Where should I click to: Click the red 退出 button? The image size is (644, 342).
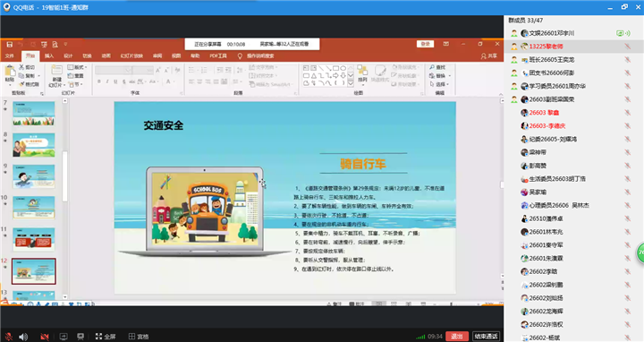click(457, 337)
